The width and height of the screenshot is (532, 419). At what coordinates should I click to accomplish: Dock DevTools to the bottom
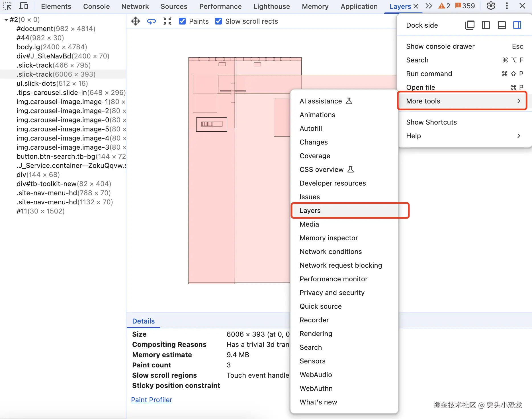pos(502,25)
